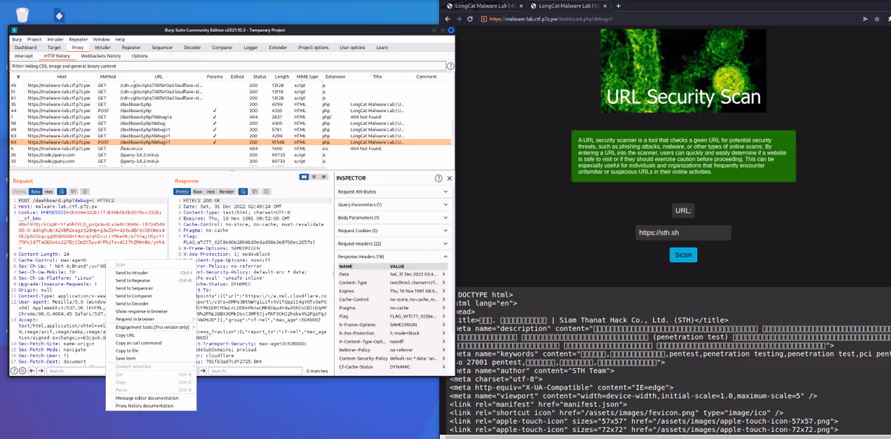This screenshot has width=891, height=439.
Task: Switch to Intercept sub-tab
Action: tap(24, 56)
